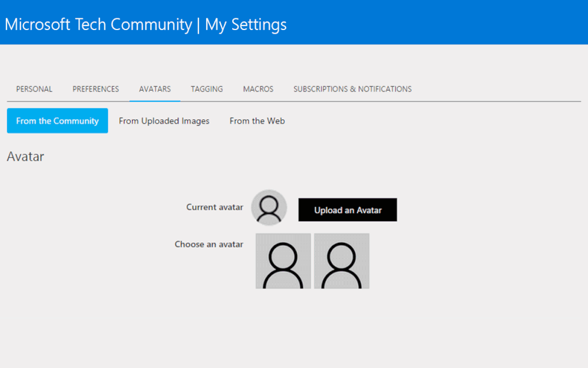
Task: Click the Choose an avatar label
Action: 209,245
